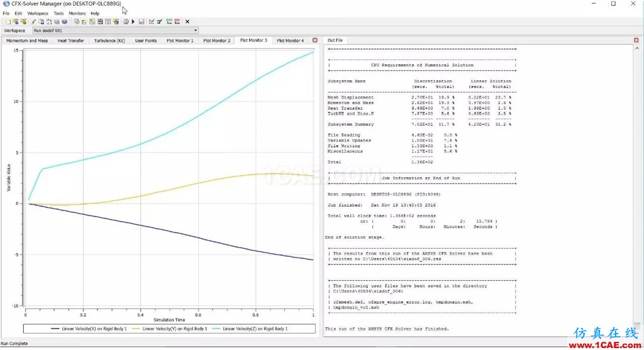The image size is (644, 350).
Task: Click the red chart monitor toolbar icon
Action: pyautogui.click(x=177, y=21)
